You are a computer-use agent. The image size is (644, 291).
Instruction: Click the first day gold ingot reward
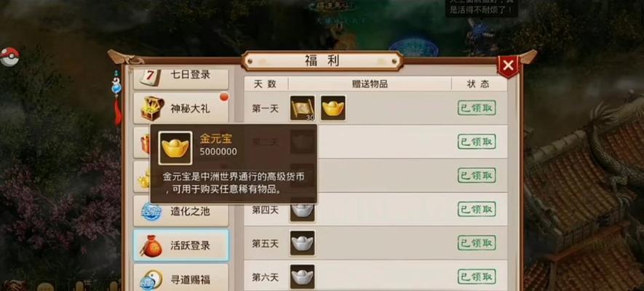tap(333, 108)
